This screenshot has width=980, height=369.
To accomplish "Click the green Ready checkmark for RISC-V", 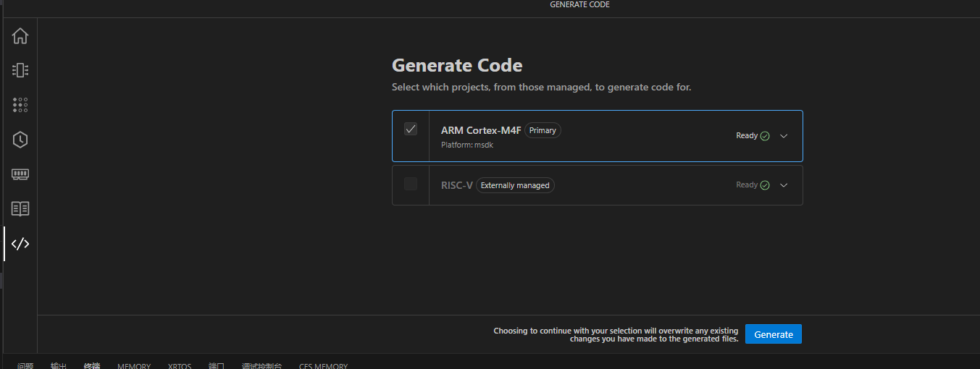I will [765, 185].
